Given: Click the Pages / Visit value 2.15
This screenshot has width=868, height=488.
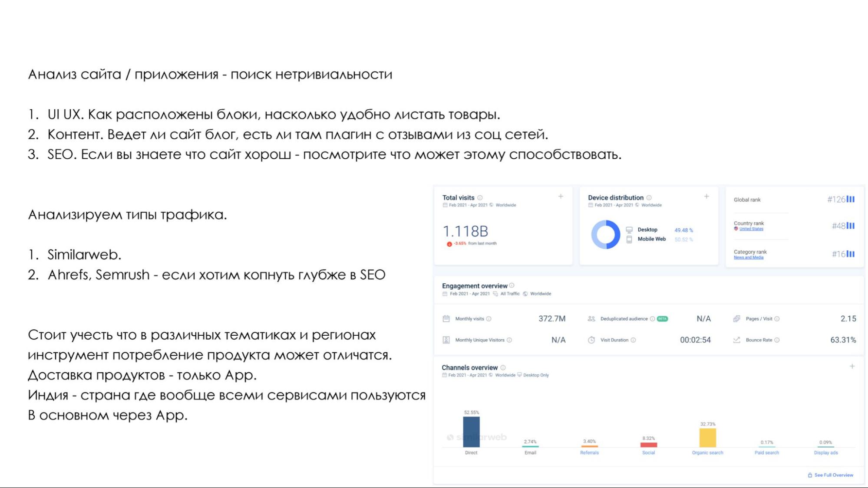Looking at the screenshot, I should pyautogui.click(x=848, y=319).
